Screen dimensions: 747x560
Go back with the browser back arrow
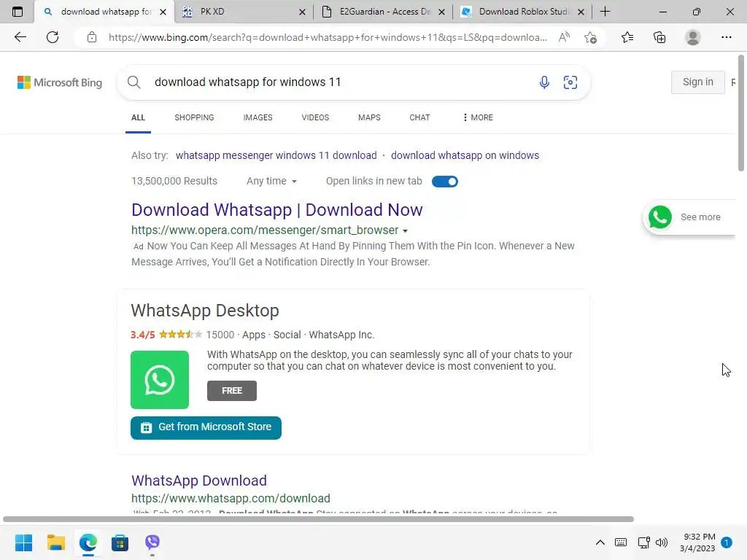(x=20, y=37)
